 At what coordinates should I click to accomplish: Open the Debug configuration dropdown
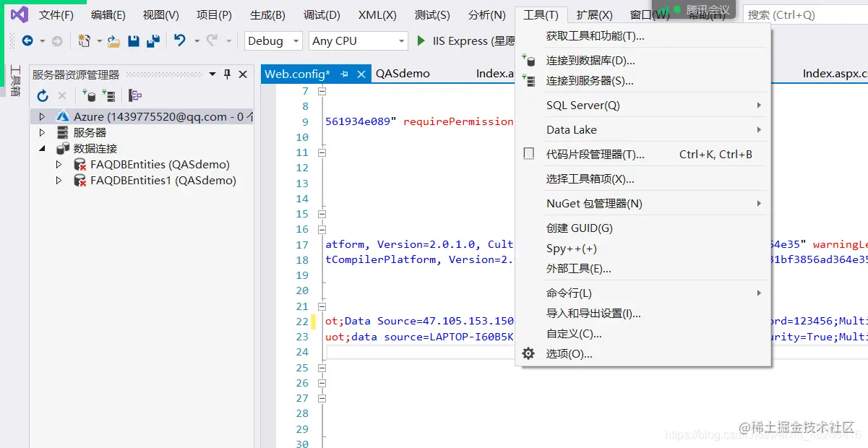pyautogui.click(x=296, y=41)
